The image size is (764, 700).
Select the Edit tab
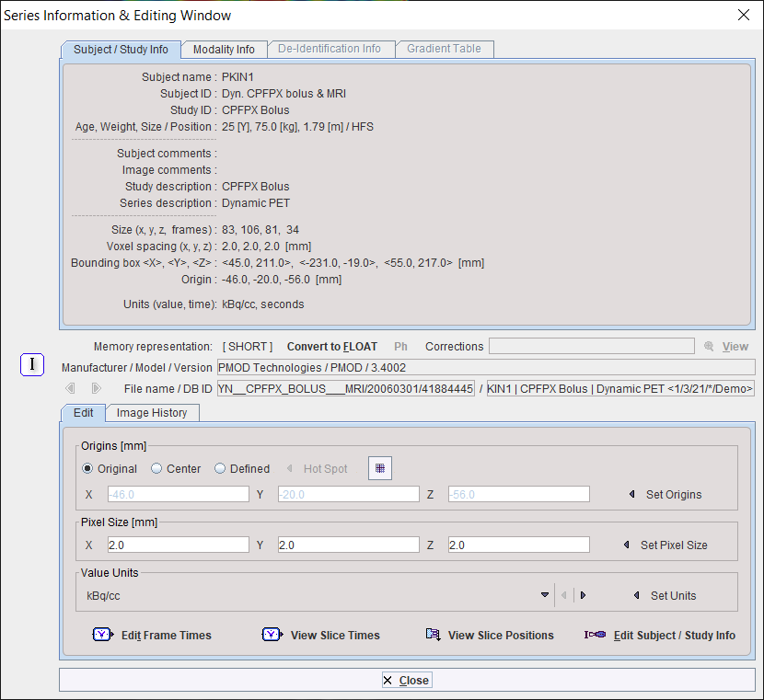[84, 413]
